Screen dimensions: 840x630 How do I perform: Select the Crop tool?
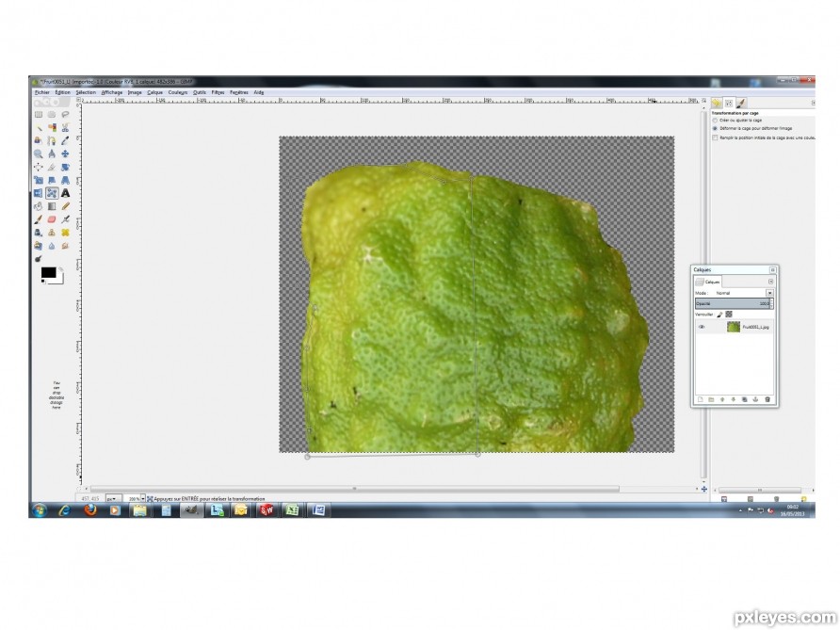52,167
